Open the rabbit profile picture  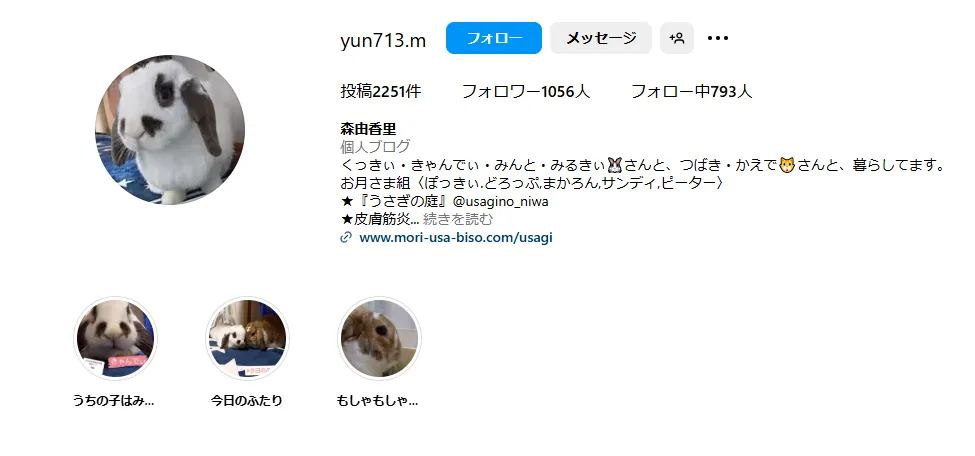click(170, 129)
